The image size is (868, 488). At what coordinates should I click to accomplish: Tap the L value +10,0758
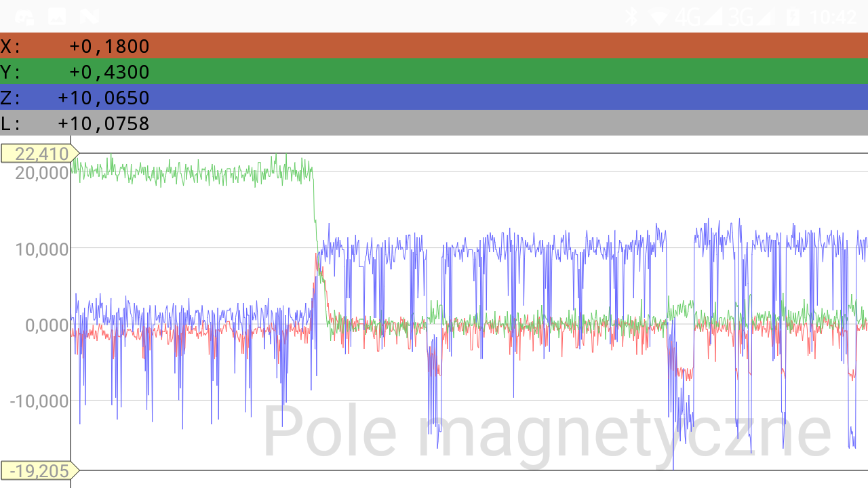pos(104,123)
